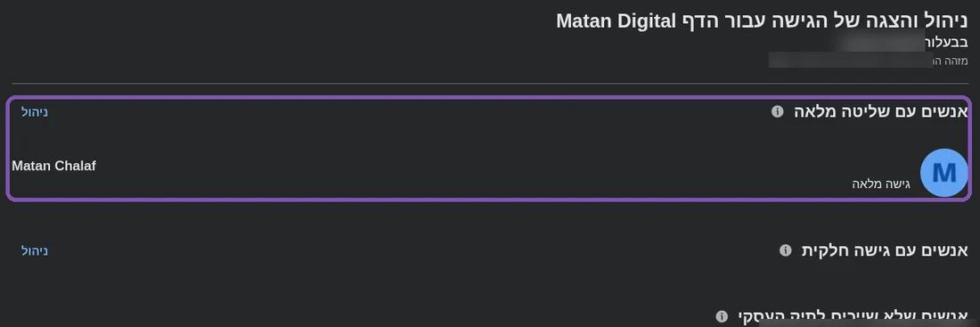
Task: Click the גישה מלאה access label
Action: point(881,184)
